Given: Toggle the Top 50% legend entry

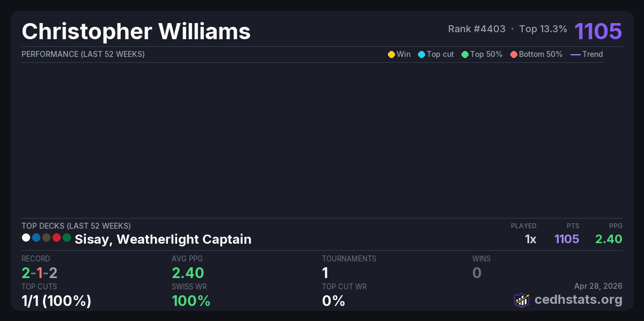Looking at the screenshot, I should pyautogui.click(x=481, y=54).
